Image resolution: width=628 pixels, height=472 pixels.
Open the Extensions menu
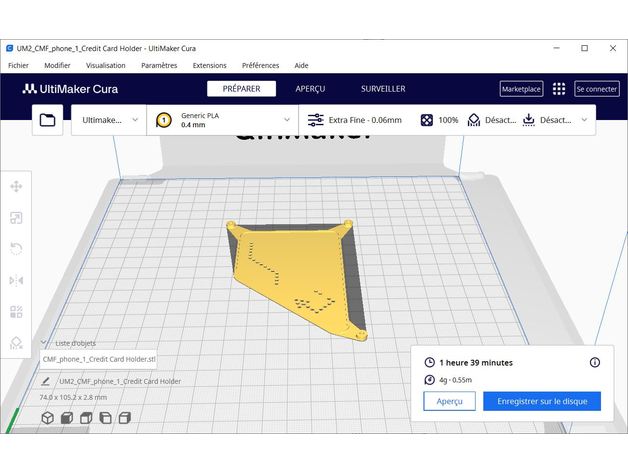click(x=209, y=65)
